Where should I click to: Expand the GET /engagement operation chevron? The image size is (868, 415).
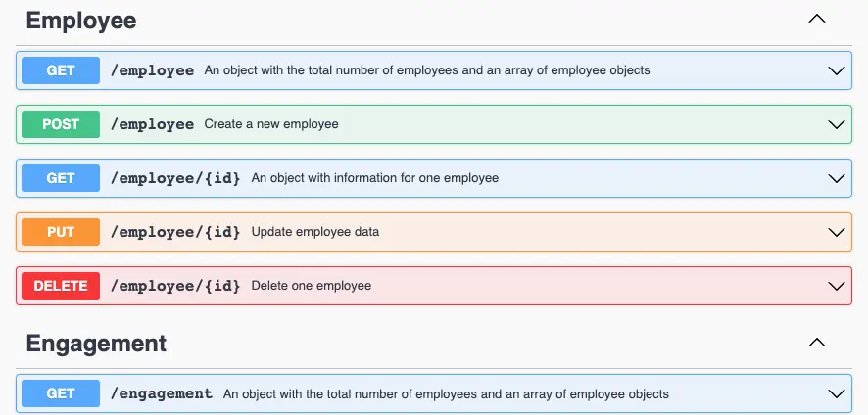[x=836, y=393]
